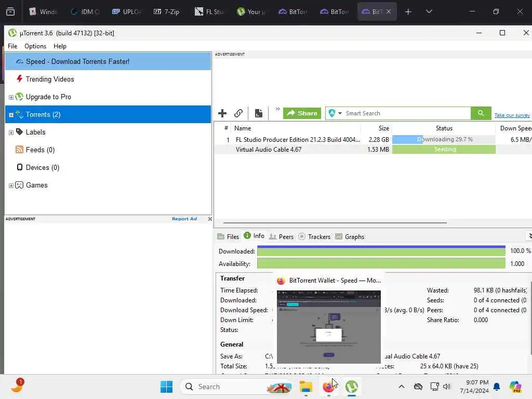Viewport: 532px width, 399px height.
Task: Switch to the Info tab
Action: [254, 236]
